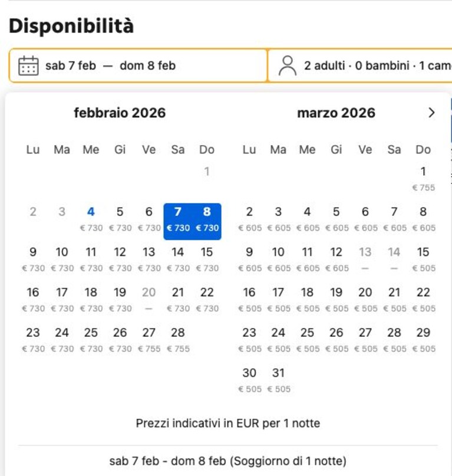This screenshot has height=476, width=452.
Task: Click the guest person icon
Action: click(287, 65)
